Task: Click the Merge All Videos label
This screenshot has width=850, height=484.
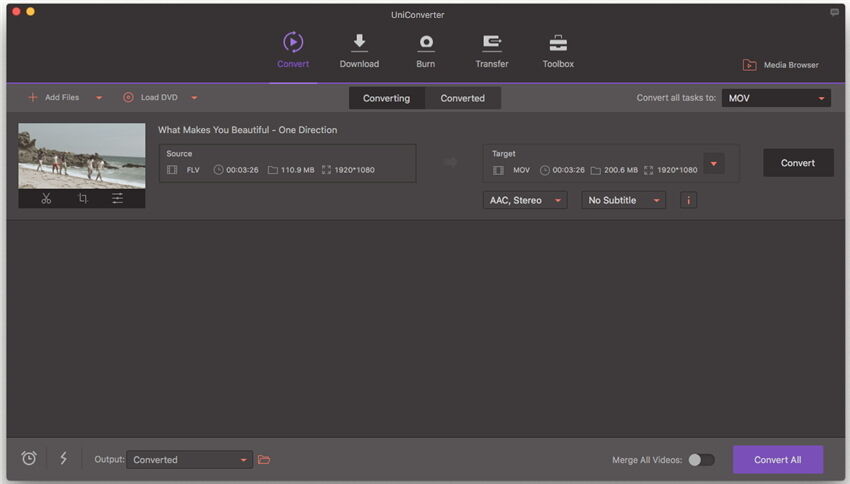Action: (x=647, y=460)
